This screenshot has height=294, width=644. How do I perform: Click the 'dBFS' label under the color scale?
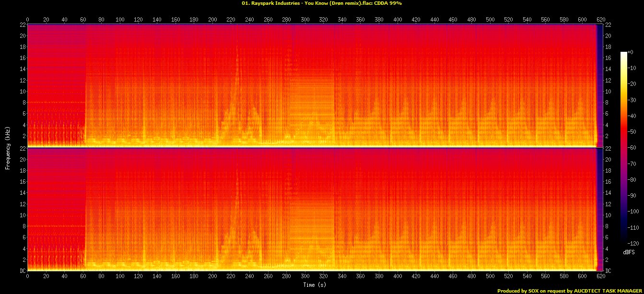(629, 252)
